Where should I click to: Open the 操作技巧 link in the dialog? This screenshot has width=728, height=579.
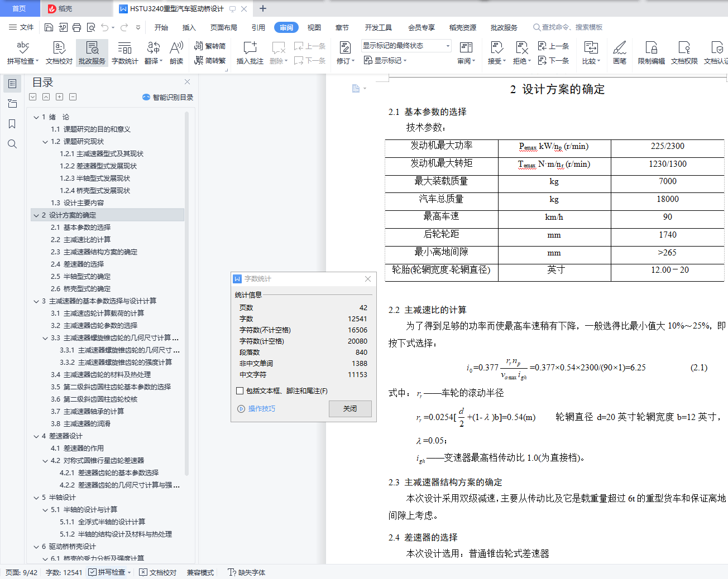257,409
